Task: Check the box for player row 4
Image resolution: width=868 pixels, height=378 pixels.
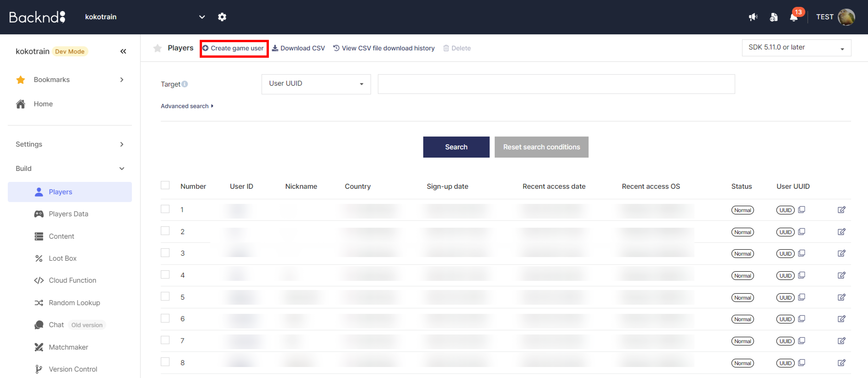Action: click(165, 274)
